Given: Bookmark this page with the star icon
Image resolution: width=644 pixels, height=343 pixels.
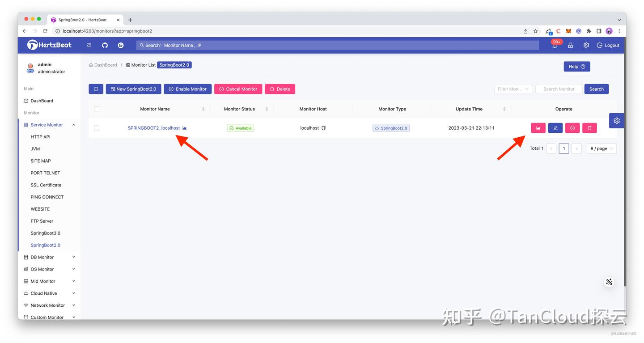Looking at the screenshot, I should [535, 31].
